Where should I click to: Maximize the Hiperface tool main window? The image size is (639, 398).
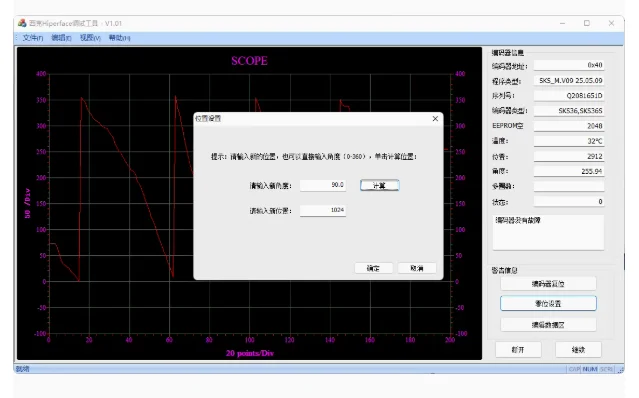[x=587, y=23]
